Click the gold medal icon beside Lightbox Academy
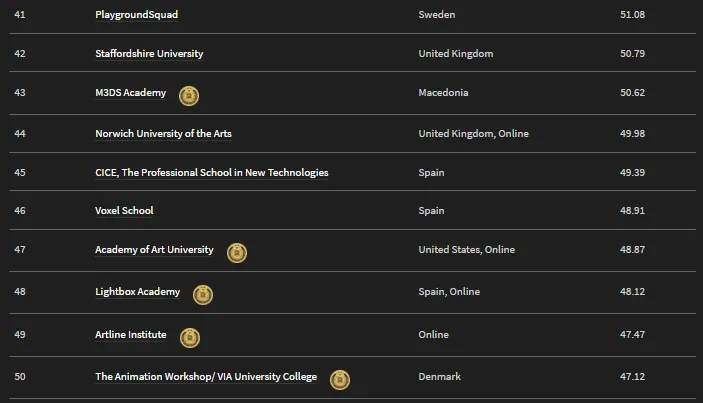 pos(203,295)
